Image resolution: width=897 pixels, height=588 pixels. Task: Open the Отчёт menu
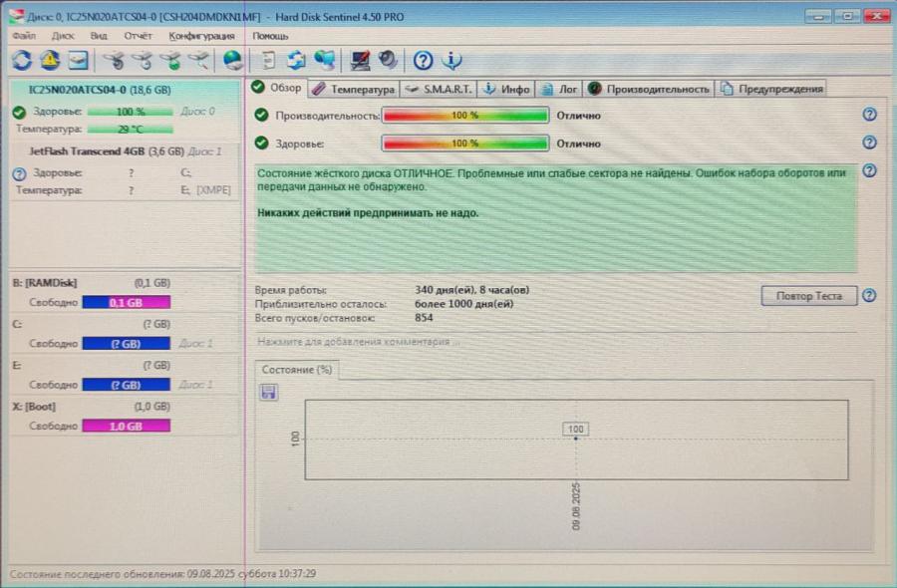point(138,36)
